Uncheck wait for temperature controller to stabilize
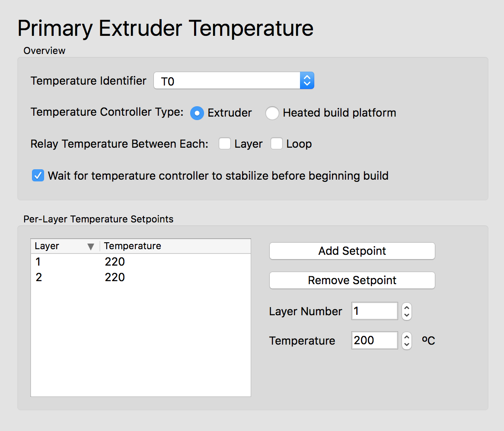 click(38, 176)
